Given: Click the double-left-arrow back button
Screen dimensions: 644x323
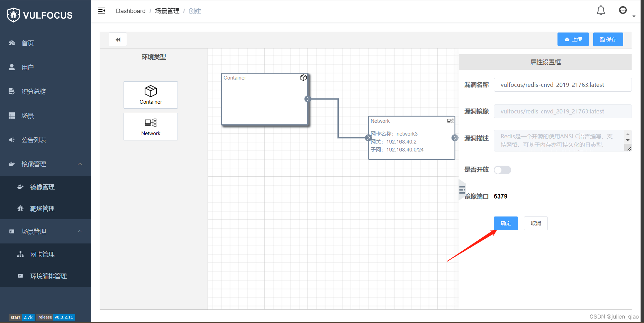Looking at the screenshot, I should [118, 39].
